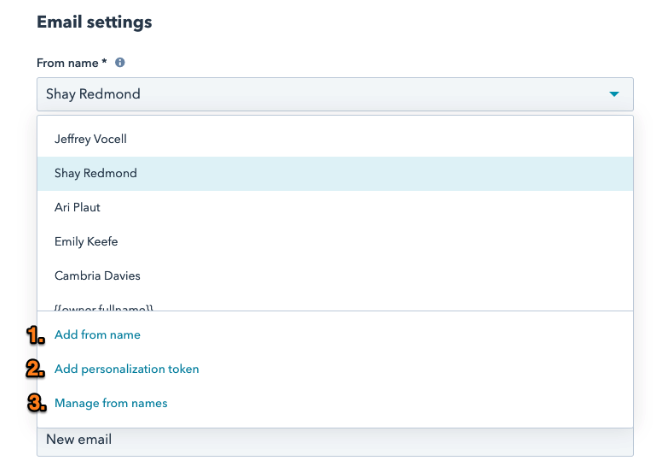This screenshot has height=466, width=653.
Task: Click the blue dropdown caret arrow
Action: (x=613, y=95)
